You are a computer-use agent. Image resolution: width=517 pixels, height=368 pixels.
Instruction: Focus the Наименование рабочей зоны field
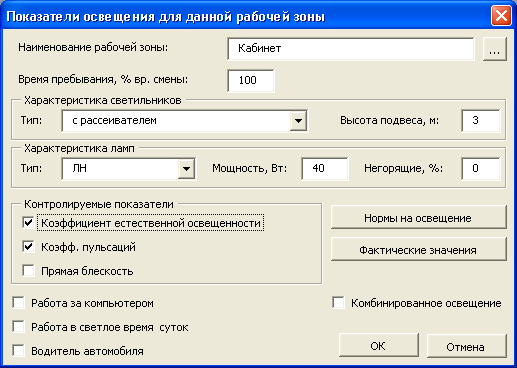tap(351, 49)
